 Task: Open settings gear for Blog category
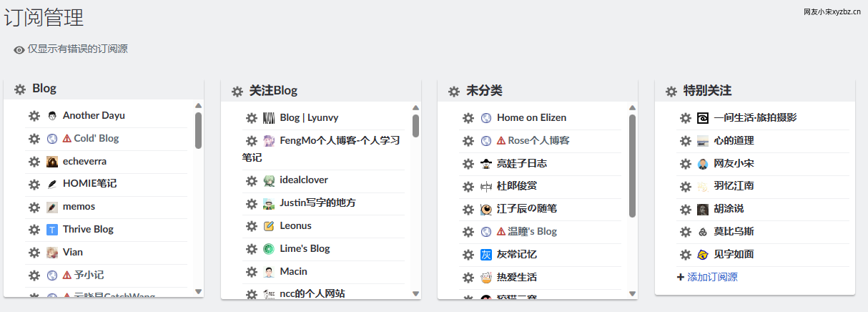click(x=20, y=89)
